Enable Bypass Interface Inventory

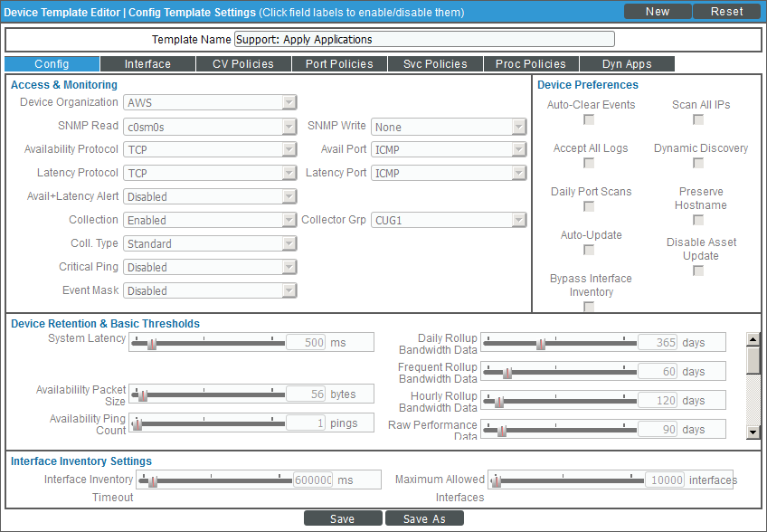589,307
